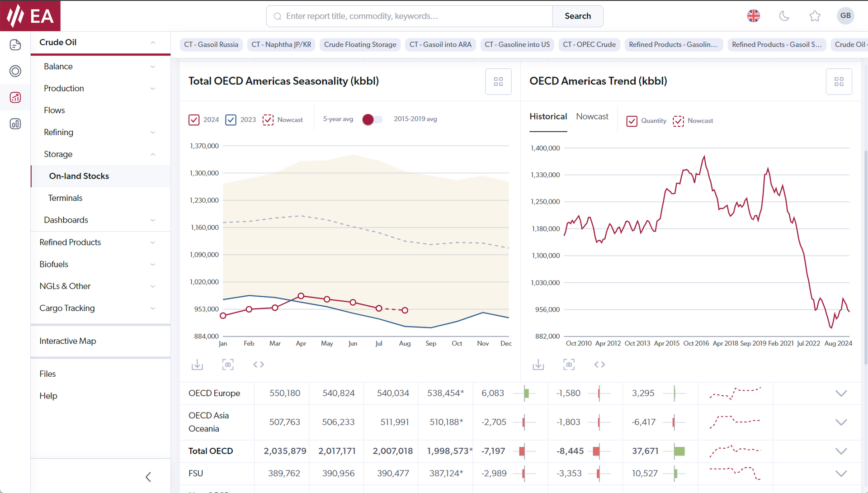The height and width of the screenshot is (493, 868).
Task: Expand the Balance submenu
Action: pyautogui.click(x=153, y=66)
